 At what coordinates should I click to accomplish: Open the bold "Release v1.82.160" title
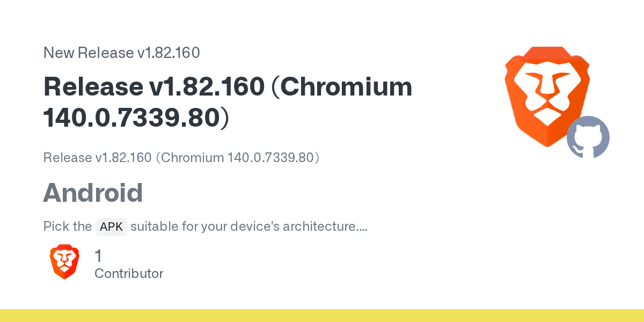point(153,87)
